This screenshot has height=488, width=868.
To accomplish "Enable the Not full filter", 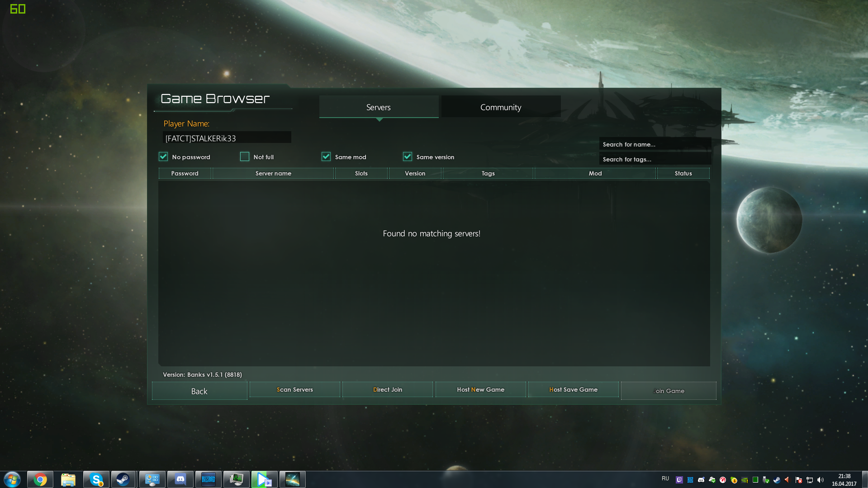I will [245, 156].
